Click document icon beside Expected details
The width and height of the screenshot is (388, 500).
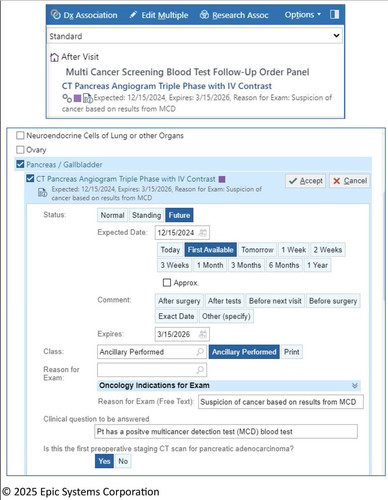[x=42, y=192]
